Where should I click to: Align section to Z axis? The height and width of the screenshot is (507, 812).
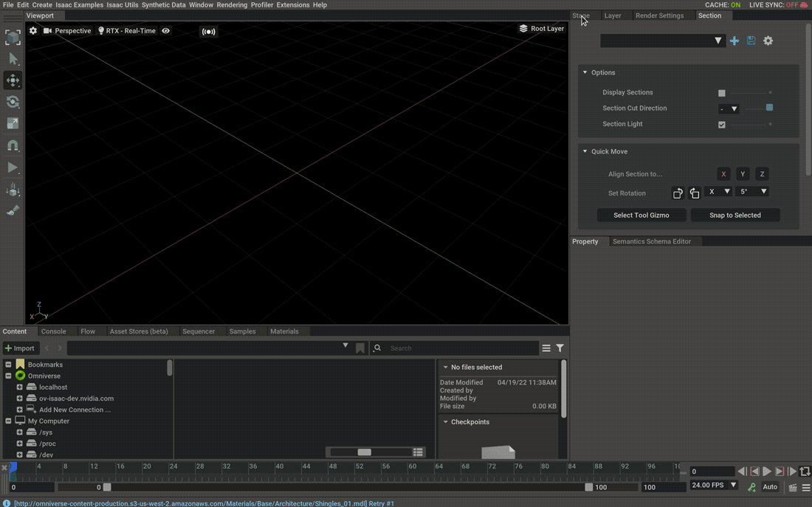[x=762, y=174]
